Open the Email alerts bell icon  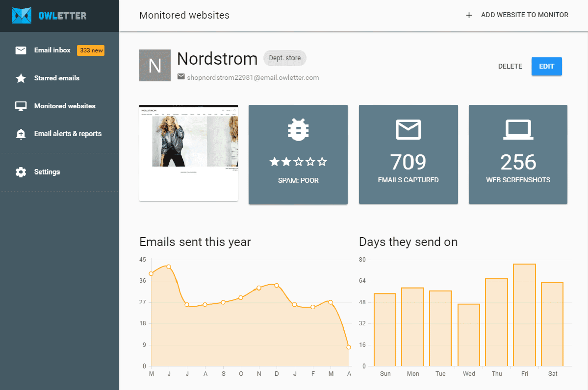pos(21,133)
